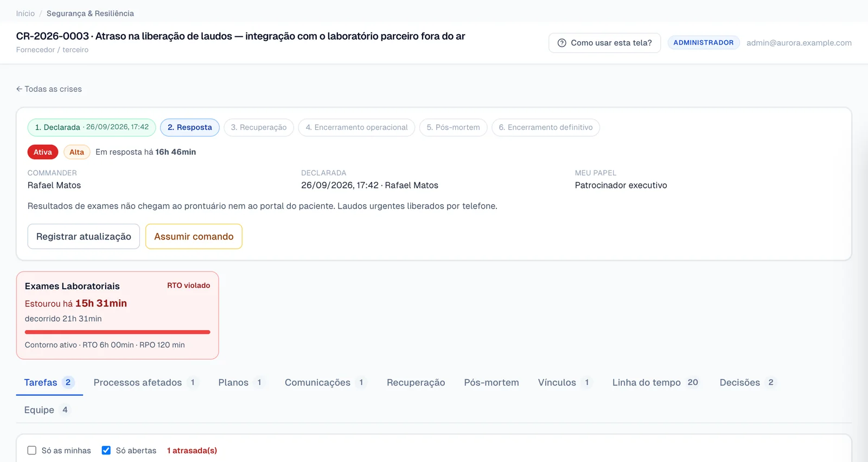This screenshot has width=868, height=462.
Task: Click the RTO violado label
Action: [x=188, y=286]
